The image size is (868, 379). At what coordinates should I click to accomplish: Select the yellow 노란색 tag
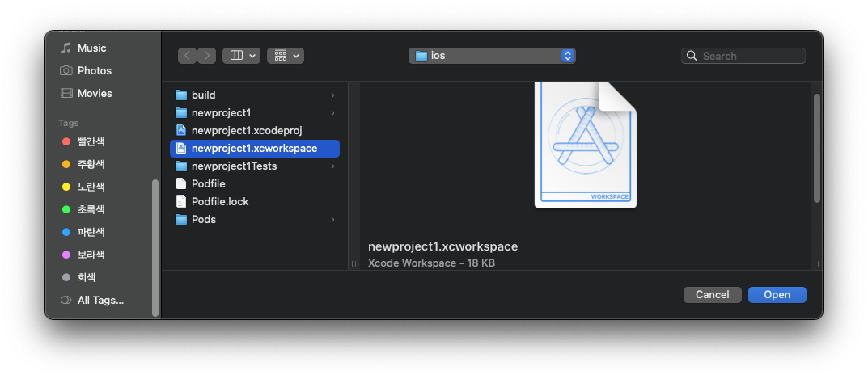pyautogui.click(x=83, y=187)
